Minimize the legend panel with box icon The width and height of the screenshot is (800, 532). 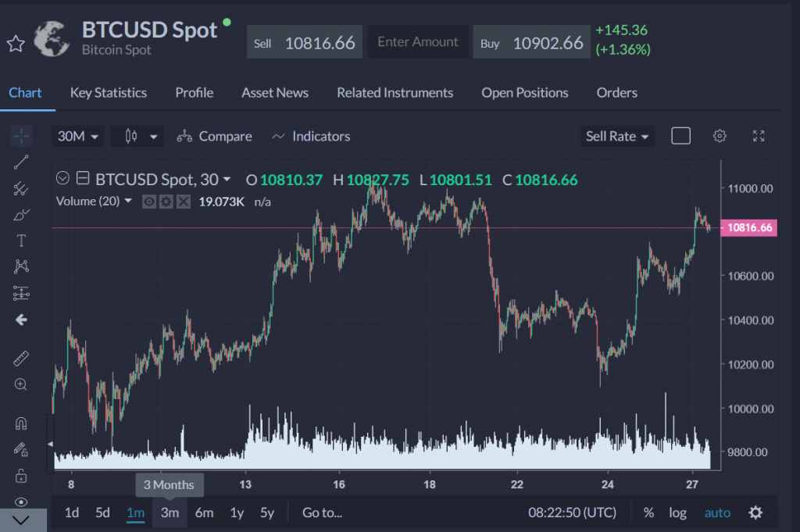[83, 178]
